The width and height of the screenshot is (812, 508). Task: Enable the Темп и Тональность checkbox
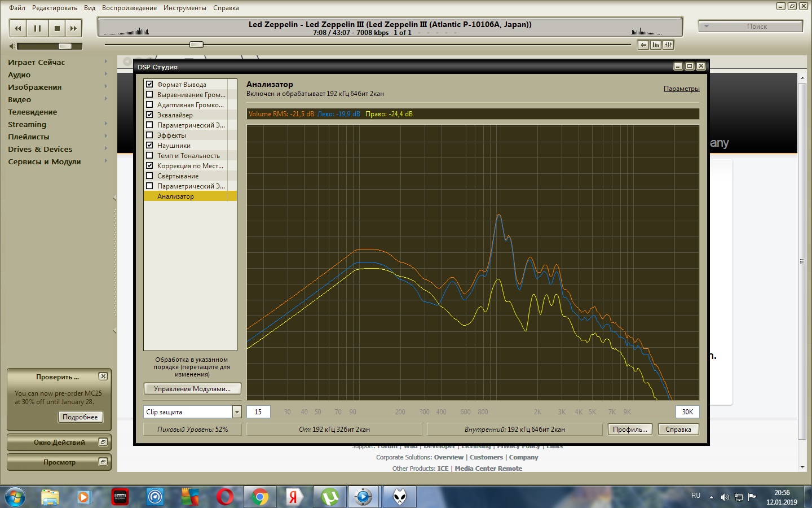coord(149,156)
